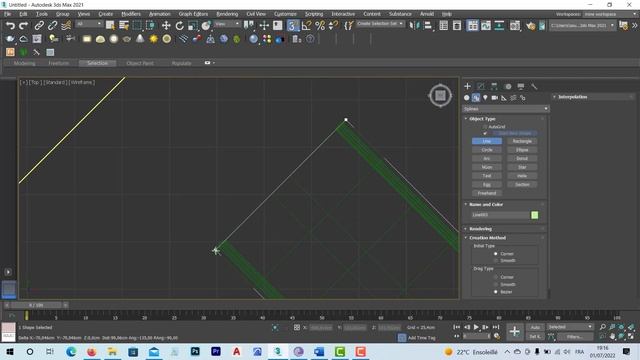
Task: Click the Sun light icon in second toolbar
Action: click(x=153, y=39)
